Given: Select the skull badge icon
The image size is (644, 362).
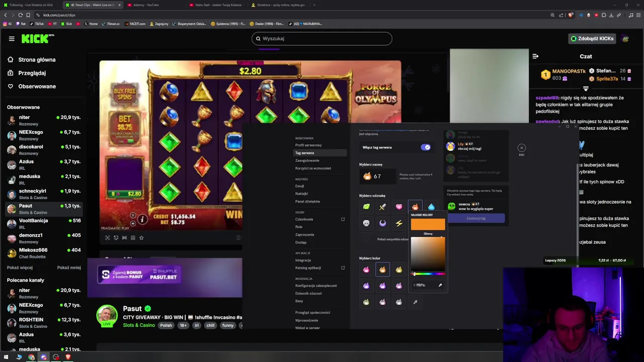Looking at the screenshot, I should 366,223.
